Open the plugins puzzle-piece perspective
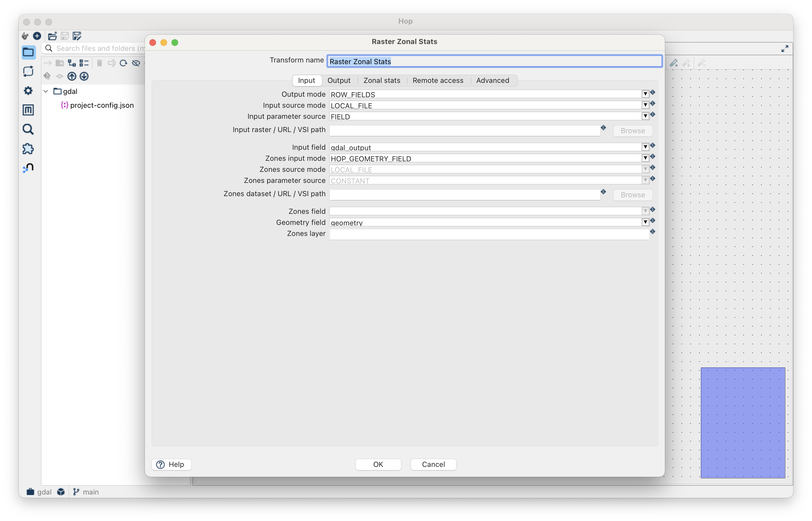 coord(28,149)
